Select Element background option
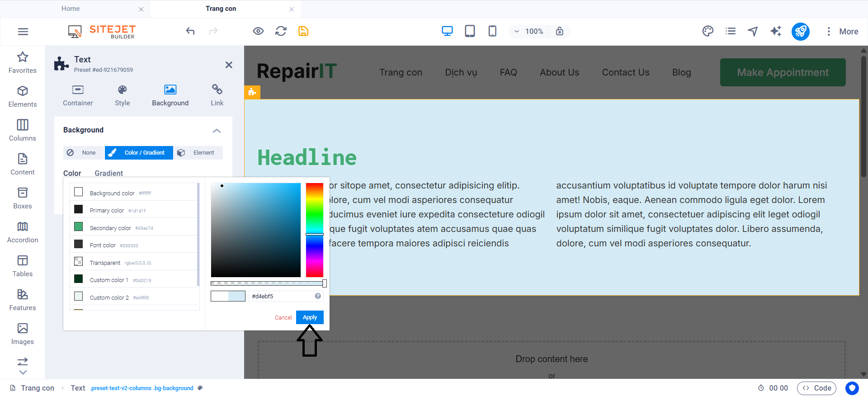This screenshot has height=396, width=868. pos(198,153)
